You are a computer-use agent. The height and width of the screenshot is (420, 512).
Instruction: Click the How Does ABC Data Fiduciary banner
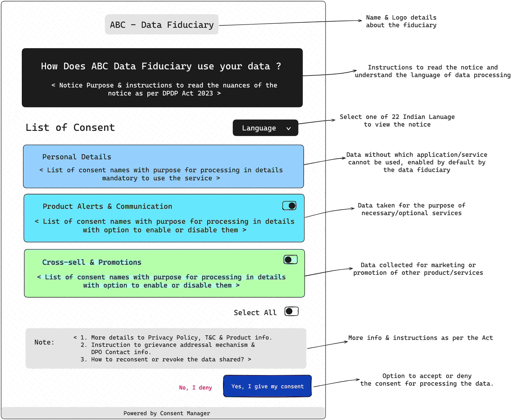click(x=162, y=77)
